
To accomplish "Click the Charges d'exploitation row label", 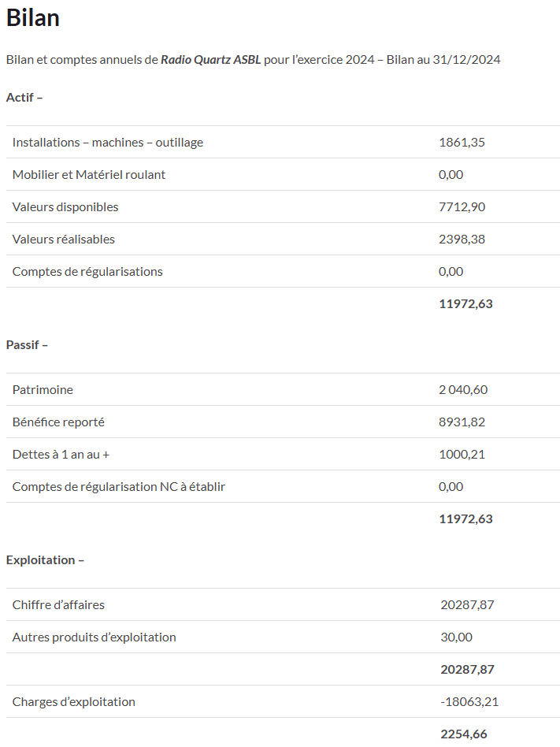I will [x=74, y=702].
